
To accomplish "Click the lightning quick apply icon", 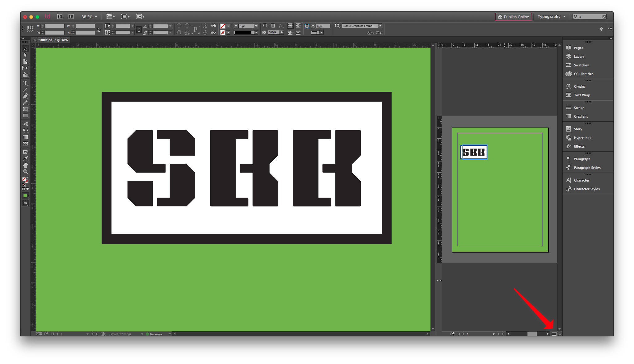I will point(601,29).
